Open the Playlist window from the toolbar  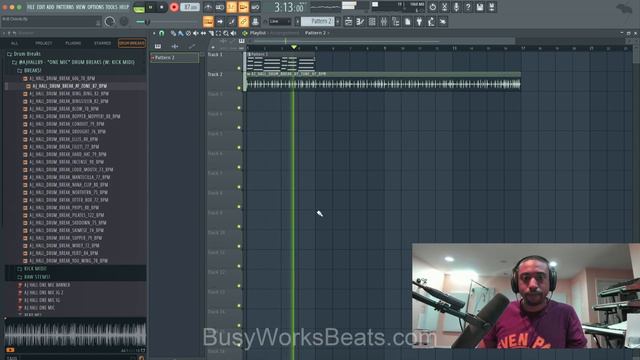(348, 22)
